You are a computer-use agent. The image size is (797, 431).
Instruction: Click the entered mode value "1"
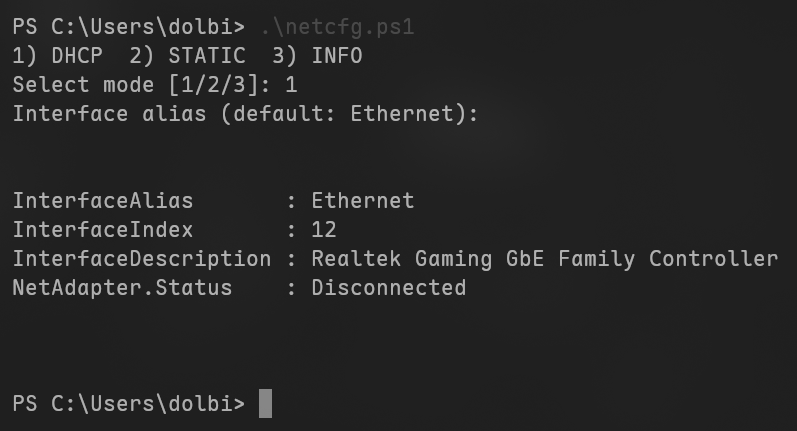(x=291, y=85)
